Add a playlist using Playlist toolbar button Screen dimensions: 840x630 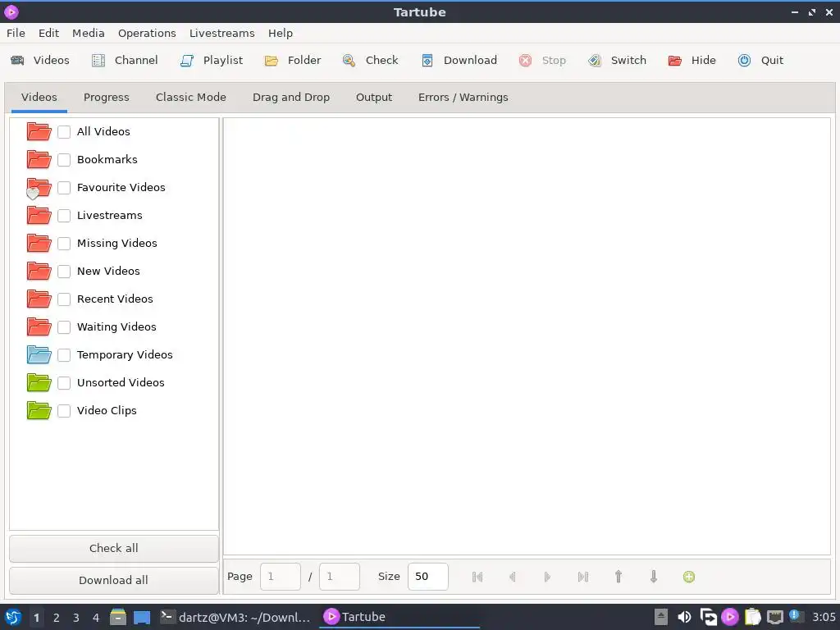pyautogui.click(x=212, y=60)
